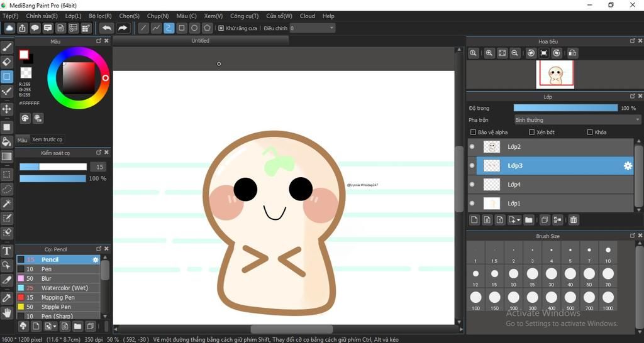Select the Watercolor (Wet) brush
The width and height of the screenshot is (644, 343).
coord(58,288)
